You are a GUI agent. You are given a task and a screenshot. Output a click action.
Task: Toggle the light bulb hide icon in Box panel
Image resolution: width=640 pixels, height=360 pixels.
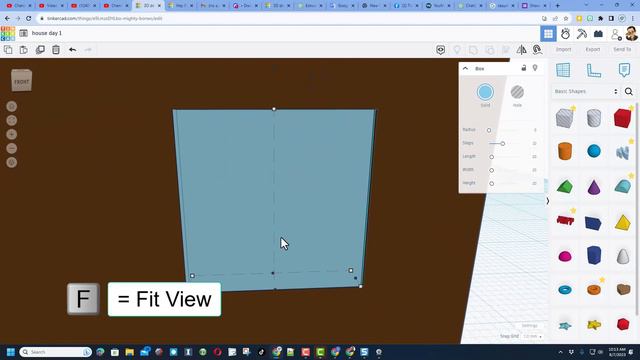click(x=535, y=68)
